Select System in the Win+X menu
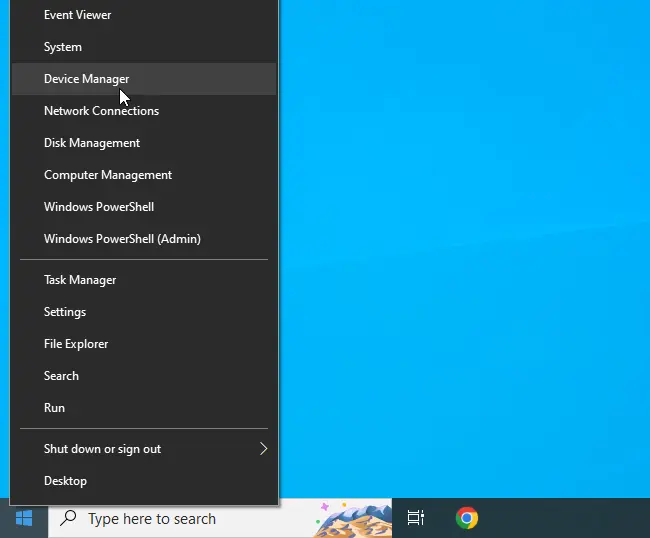The width and height of the screenshot is (650, 538). click(144, 47)
